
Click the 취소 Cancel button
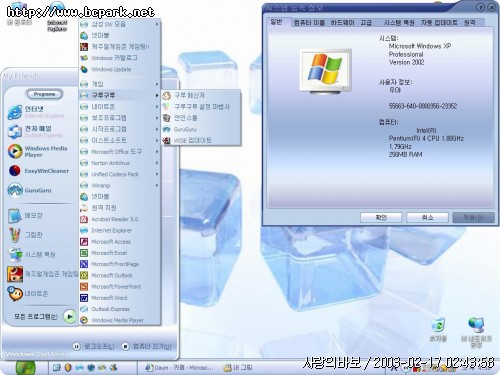pos(427,217)
